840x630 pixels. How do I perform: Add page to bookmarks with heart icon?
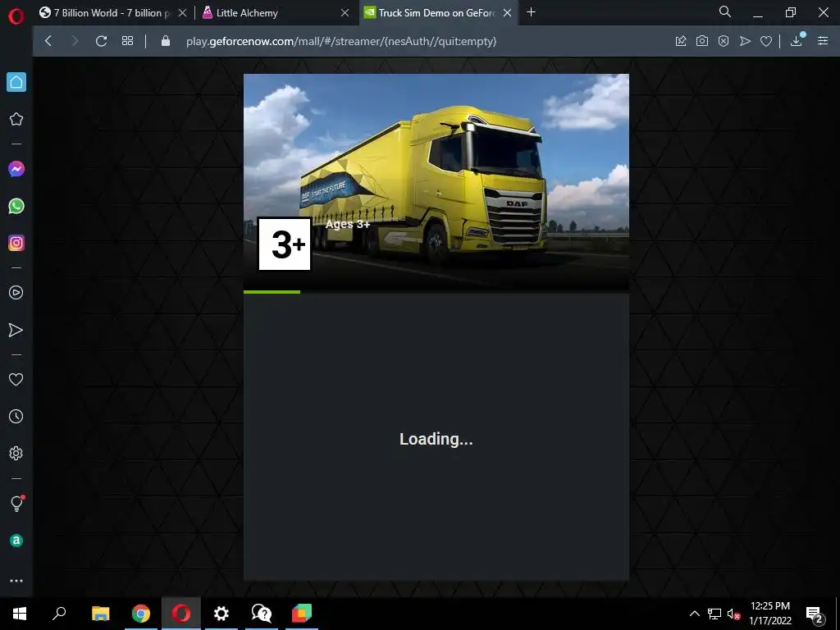pos(766,41)
